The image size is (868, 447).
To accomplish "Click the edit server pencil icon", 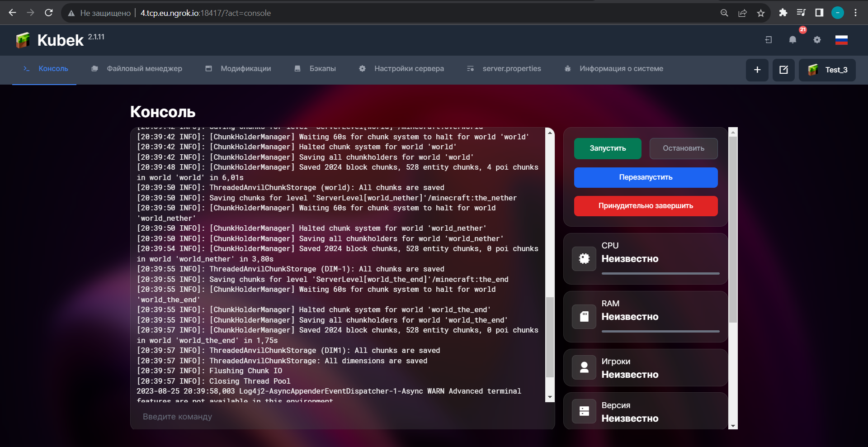I will point(783,70).
